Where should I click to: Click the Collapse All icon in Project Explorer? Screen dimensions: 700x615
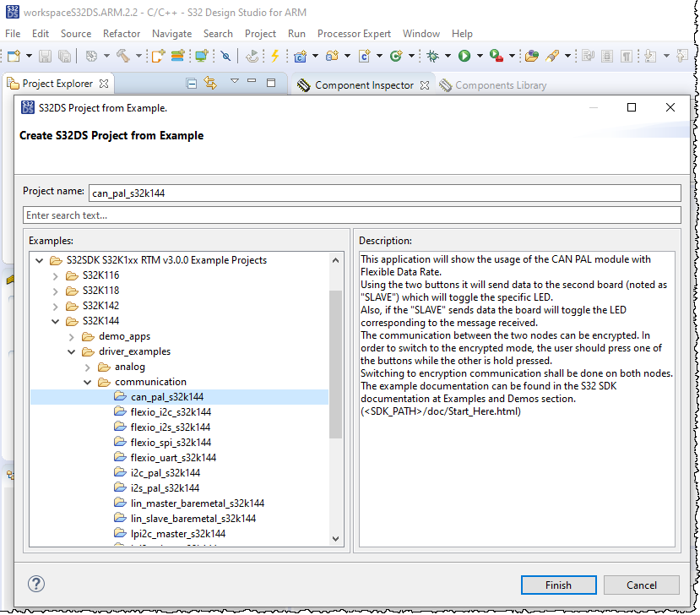click(x=192, y=84)
